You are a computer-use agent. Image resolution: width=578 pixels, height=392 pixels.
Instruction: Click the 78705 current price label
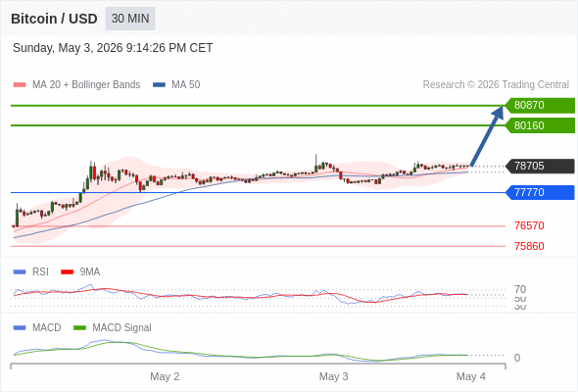click(540, 166)
